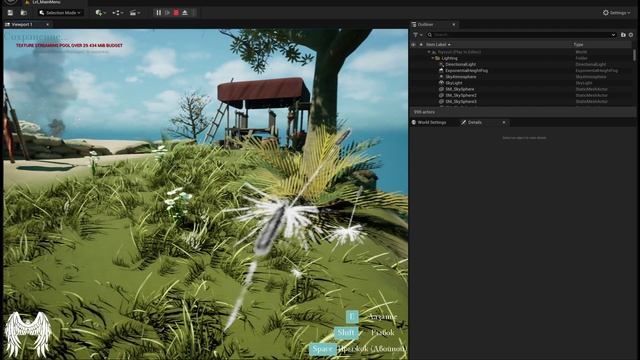640x360 pixels.
Task: Select SM_SkySphere2 in the Outliner
Action: pos(461,95)
